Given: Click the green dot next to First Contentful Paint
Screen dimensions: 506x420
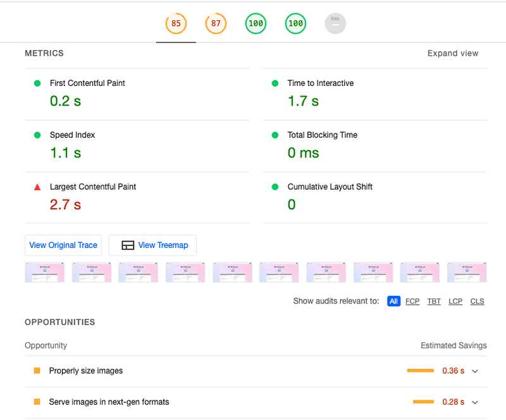Looking at the screenshot, I should (x=37, y=83).
